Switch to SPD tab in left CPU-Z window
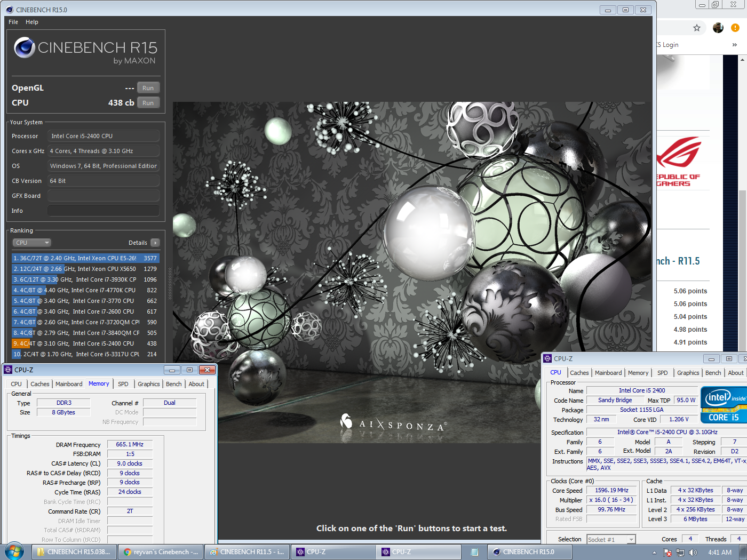 coord(123,384)
